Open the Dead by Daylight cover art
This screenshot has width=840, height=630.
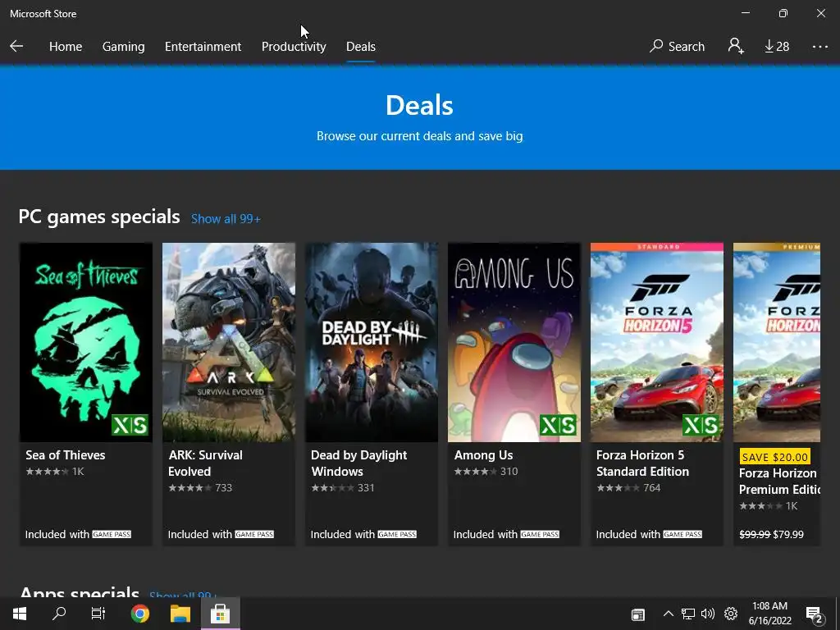(x=372, y=342)
